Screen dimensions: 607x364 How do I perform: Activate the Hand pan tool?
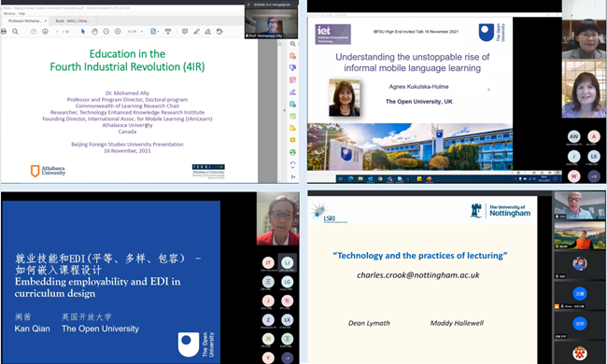(x=94, y=32)
